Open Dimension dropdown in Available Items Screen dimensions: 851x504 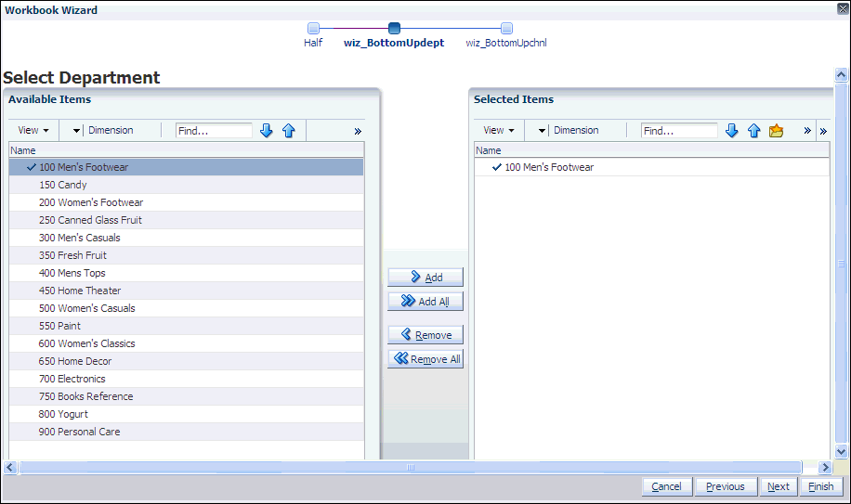tap(76, 130)
